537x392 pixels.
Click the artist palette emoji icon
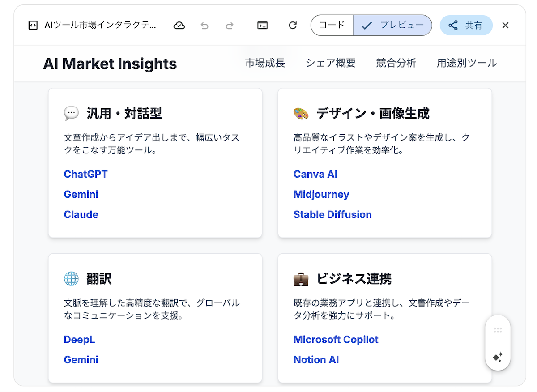point(301,114)
